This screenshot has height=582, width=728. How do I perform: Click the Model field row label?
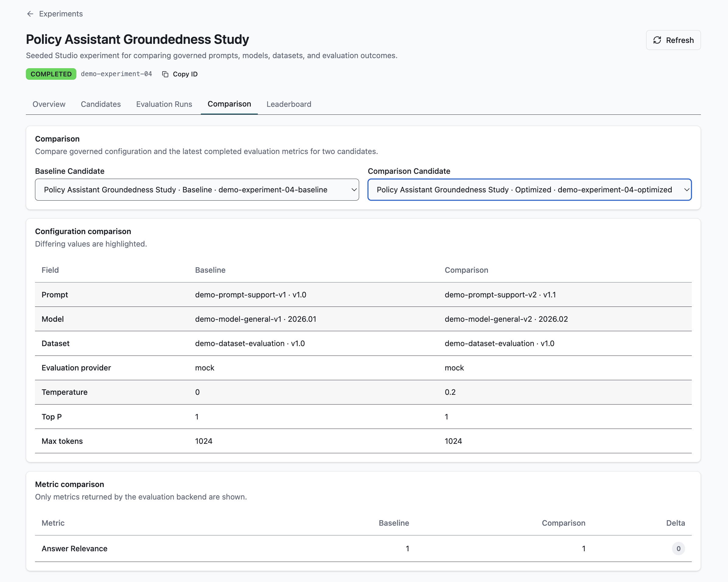click(x=53, y=319)
